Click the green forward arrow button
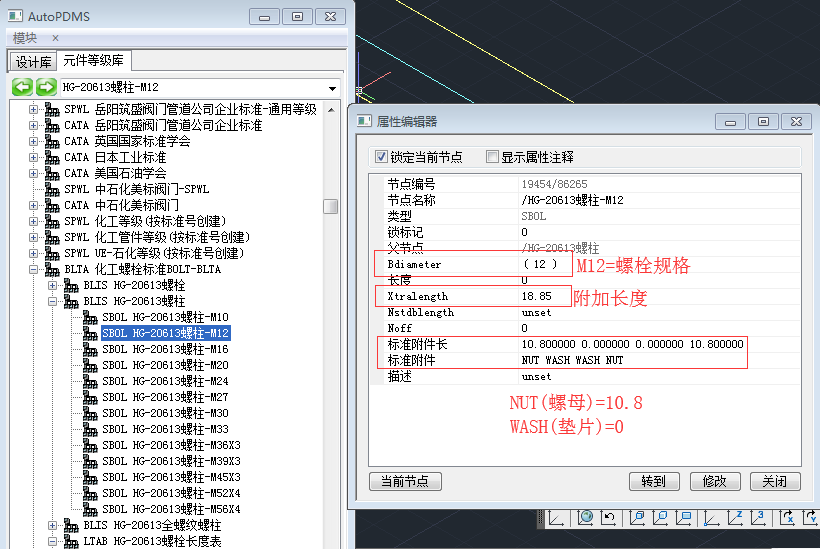 (45, 87)
